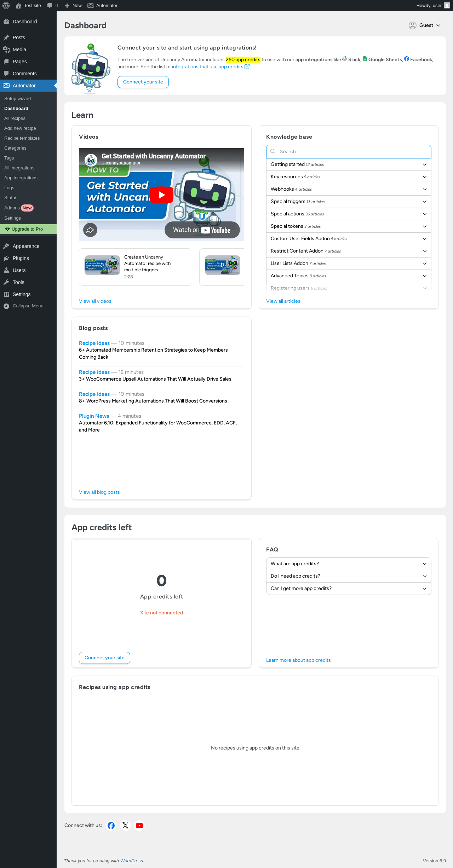The width and height of the screenshot is (453, 868).
Task: Open the Status submenu item
Action: [28, 198]
